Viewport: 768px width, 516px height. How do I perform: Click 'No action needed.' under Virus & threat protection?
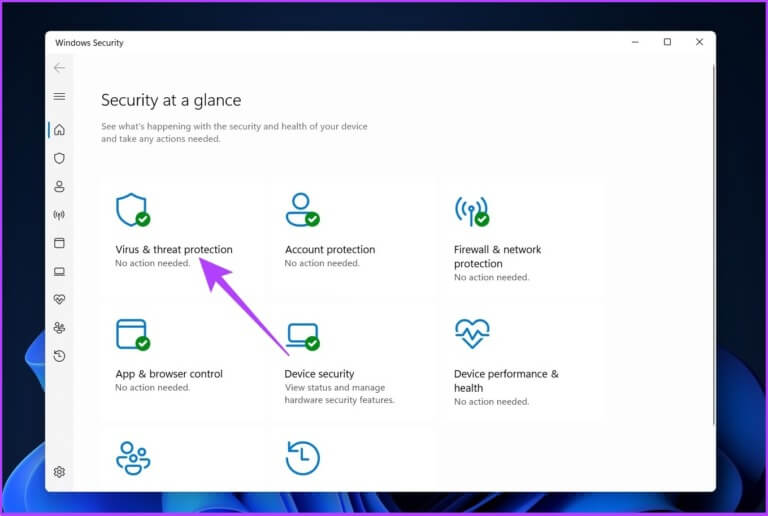click(x=152, y=263)
